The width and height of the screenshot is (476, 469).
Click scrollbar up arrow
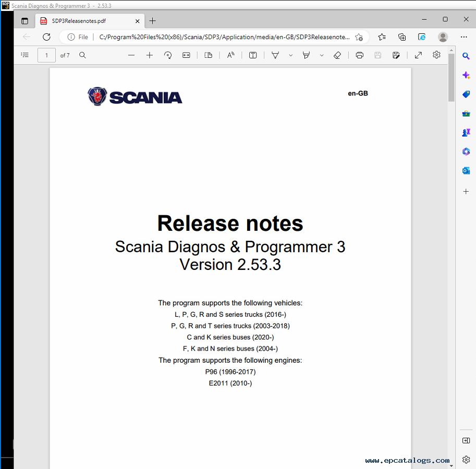click(451, 50)
